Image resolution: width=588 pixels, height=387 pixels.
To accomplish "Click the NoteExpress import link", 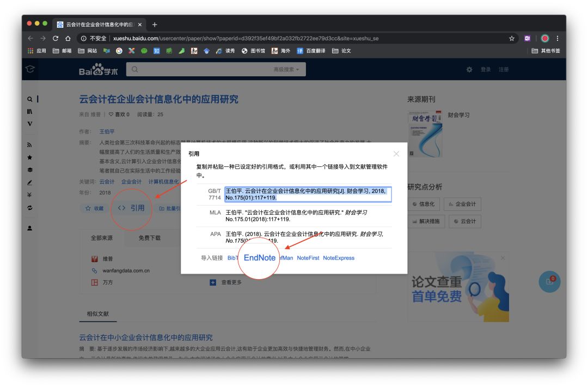I will point(339,258).
